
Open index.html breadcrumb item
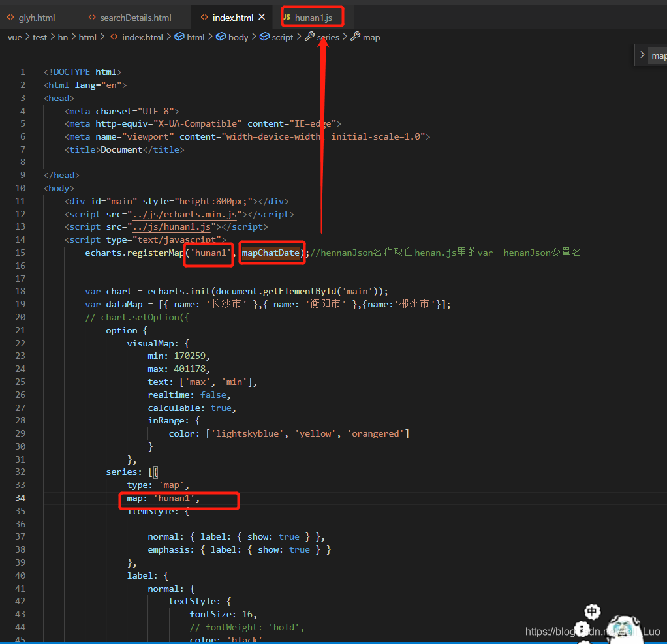142,37
